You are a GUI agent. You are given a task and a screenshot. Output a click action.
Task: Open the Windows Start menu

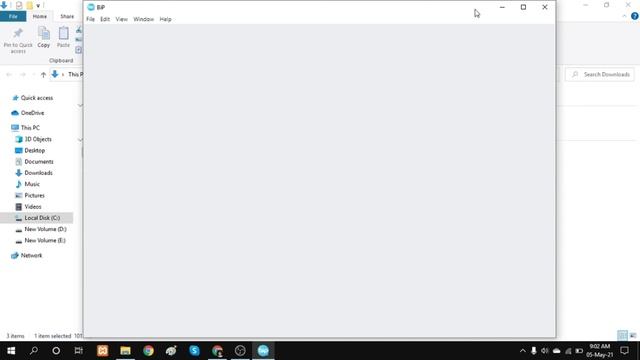[x=11, y=351]
